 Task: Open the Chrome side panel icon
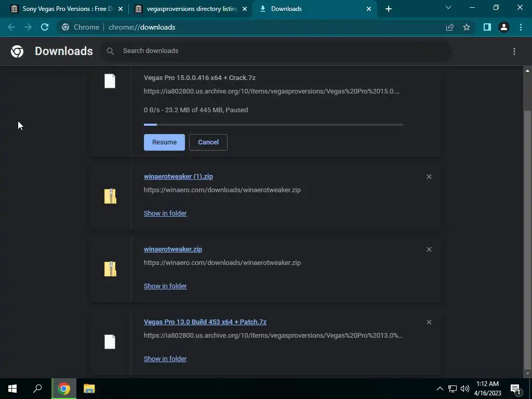pyautogui.click(x=487, y=27)
